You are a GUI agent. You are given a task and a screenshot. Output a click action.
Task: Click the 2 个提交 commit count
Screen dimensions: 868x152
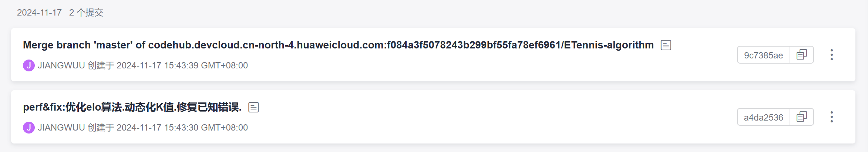86,13
